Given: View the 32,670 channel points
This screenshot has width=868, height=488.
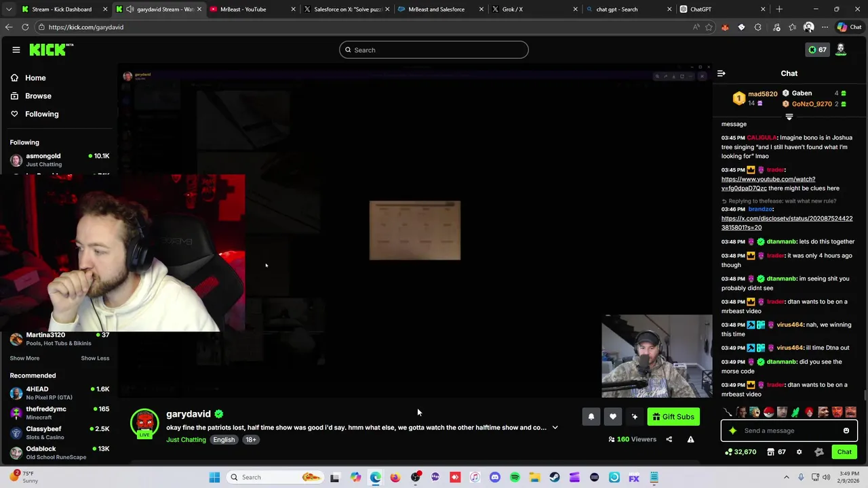Looking at the screenshot, I should coord(741,452).
